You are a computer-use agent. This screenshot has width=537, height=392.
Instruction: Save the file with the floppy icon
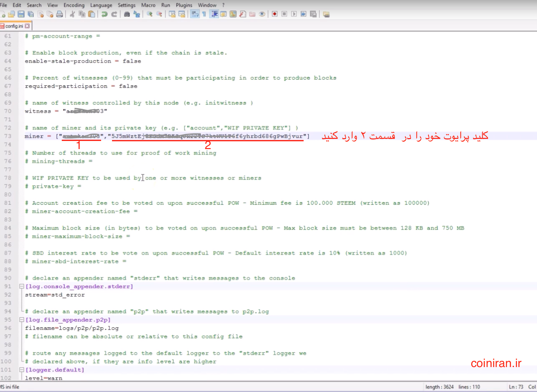coord(21,14)
